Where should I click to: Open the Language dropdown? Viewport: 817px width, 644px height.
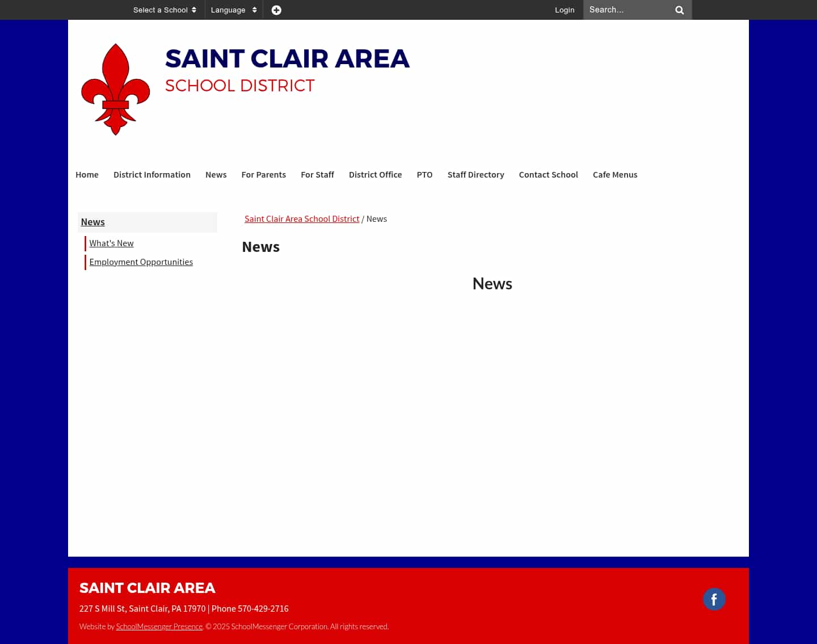click(x=228, y=10)
